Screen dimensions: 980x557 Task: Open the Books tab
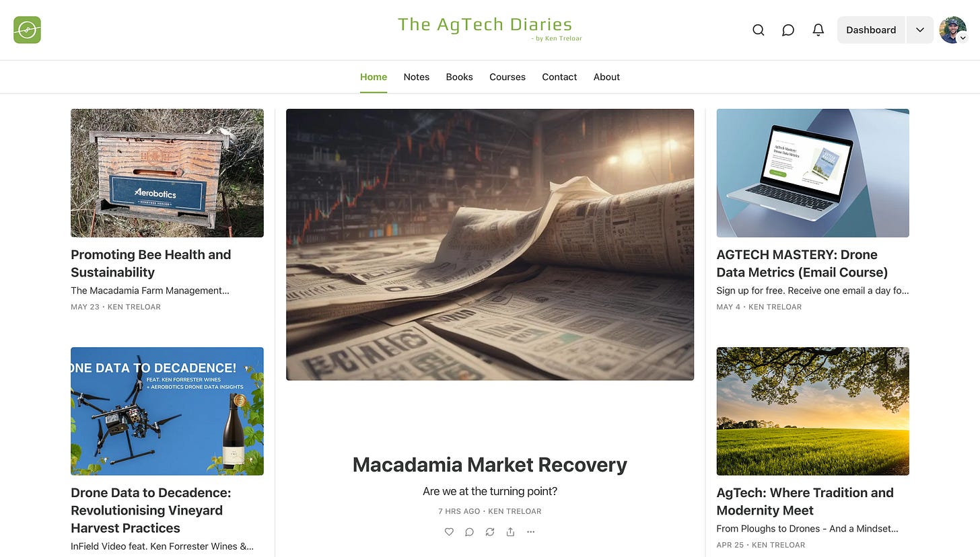pyautogui.click(x=460, y=77)
